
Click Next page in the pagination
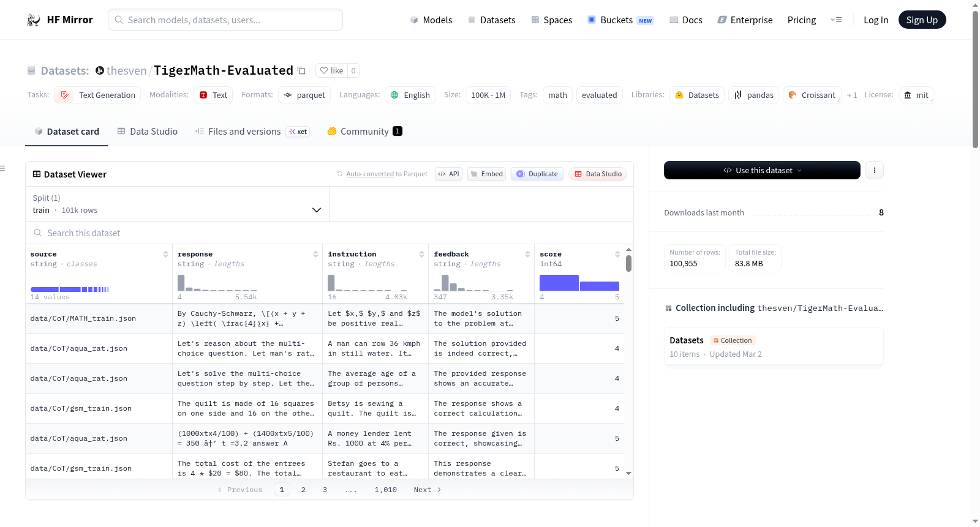pyautogui.click(x=428, y=490)
